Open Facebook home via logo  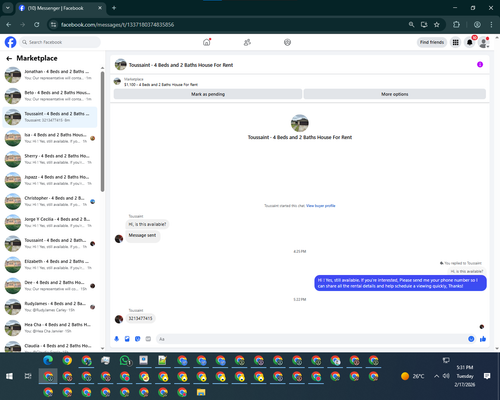click(10, 42)
